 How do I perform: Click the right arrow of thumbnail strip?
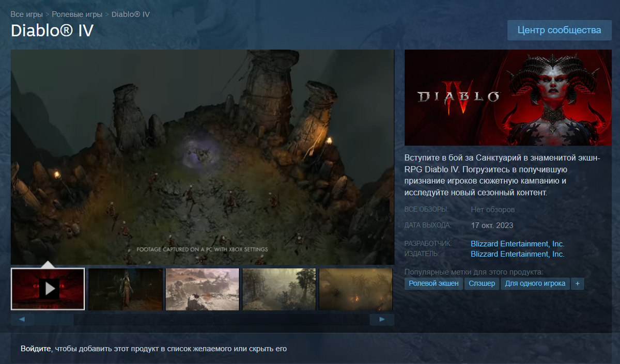pyautogui.click(x=382, y=320)
